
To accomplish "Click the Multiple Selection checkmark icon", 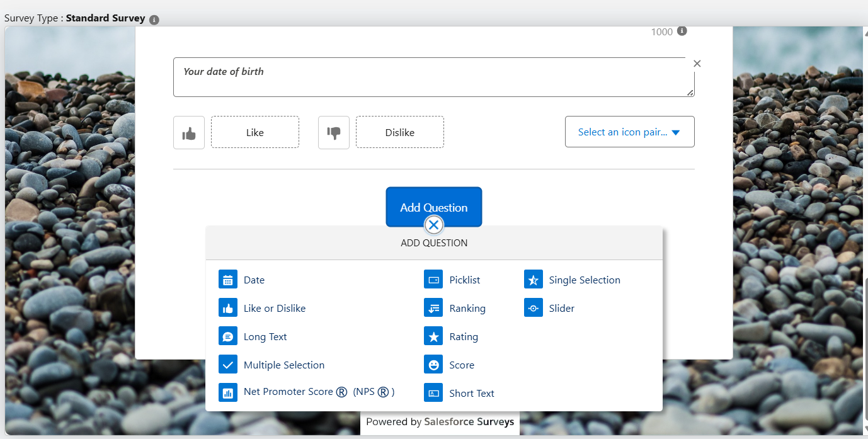I will pos(227,364).
